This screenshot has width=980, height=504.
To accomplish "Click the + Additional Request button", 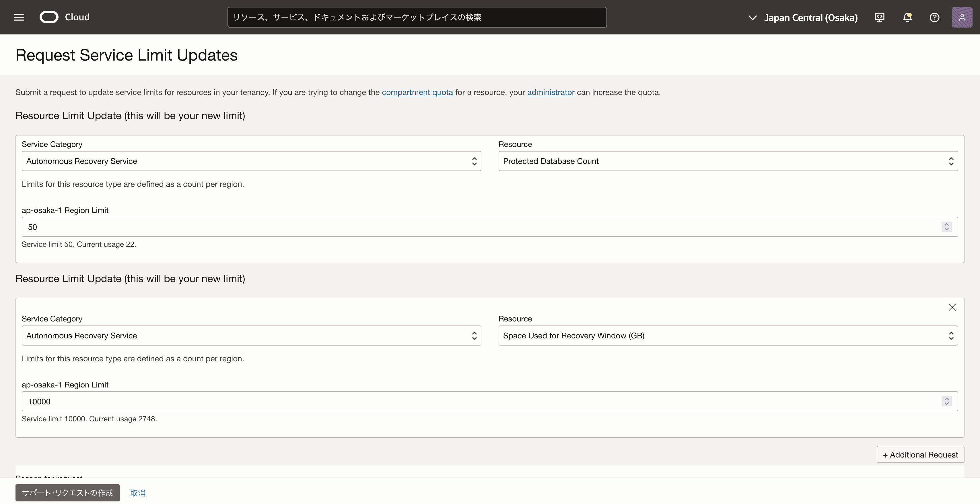I will coord(920,455).
